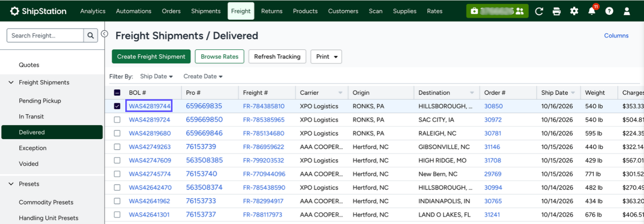Open the Automations tab
This screenshot has width=644, height=224.
(x=134, y=11)
